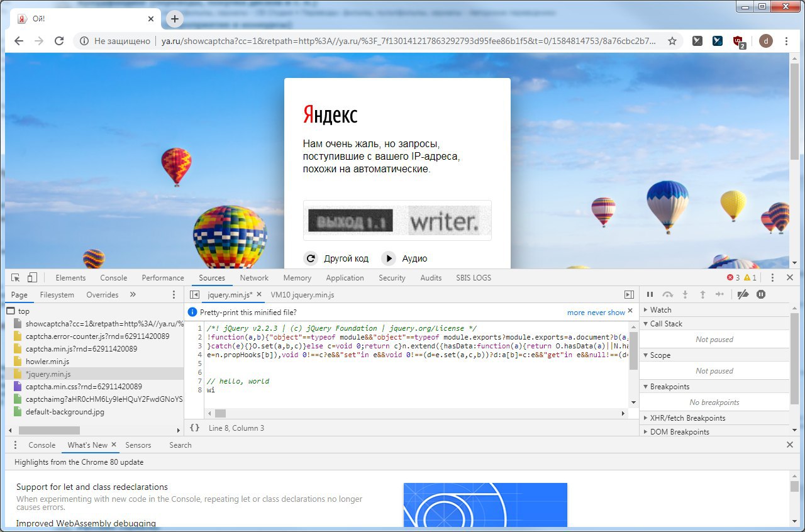Open howler.min.js in file tree

[47, 361]
